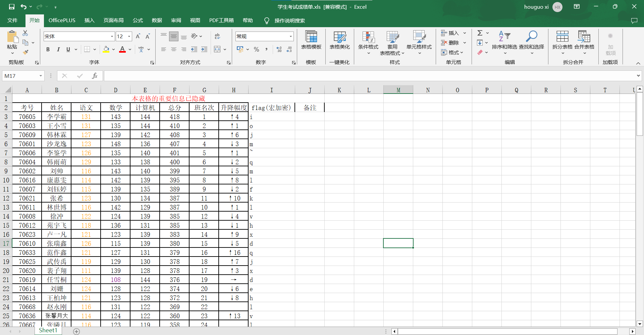Open the font size 12 dropdown
The width and height of the screenshot is (644, 335).
coord(129,36)
